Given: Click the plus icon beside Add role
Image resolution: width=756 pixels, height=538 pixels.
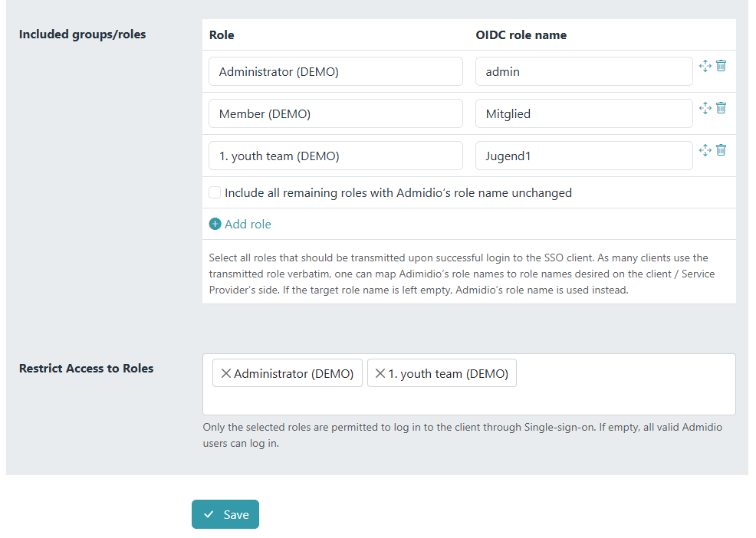Looking at the screenshot, I should 215,225.
